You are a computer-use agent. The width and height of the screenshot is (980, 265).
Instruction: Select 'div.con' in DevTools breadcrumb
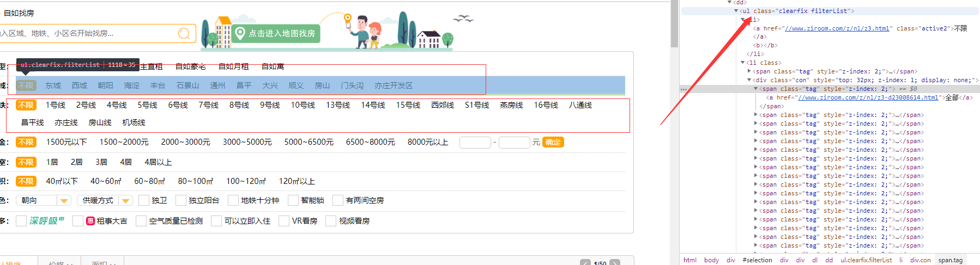coord(921,260)
